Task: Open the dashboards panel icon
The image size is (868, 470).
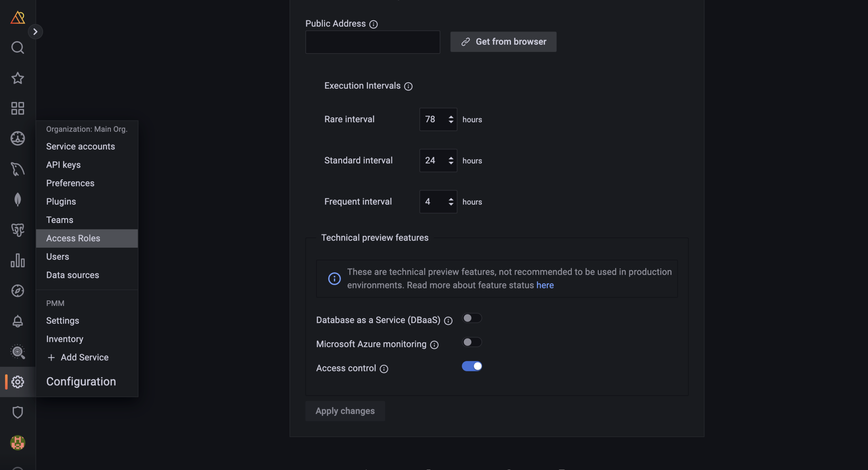Action: pyautogui.click(x=17, y=108)
